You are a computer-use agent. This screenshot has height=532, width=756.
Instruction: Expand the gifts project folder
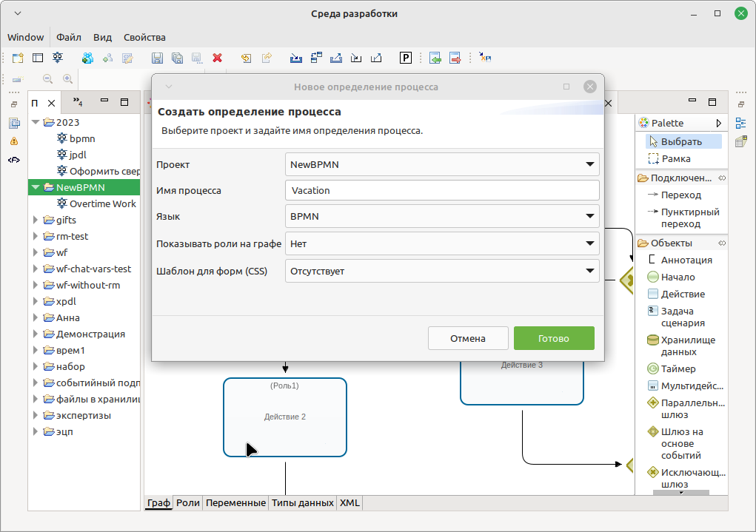36,220
